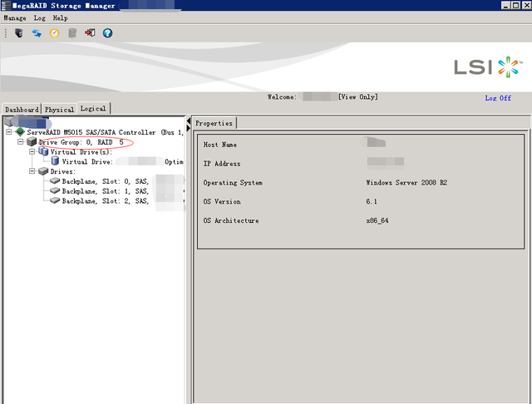
Task: Select the Logical tab
Action: (x=93, y=108)
